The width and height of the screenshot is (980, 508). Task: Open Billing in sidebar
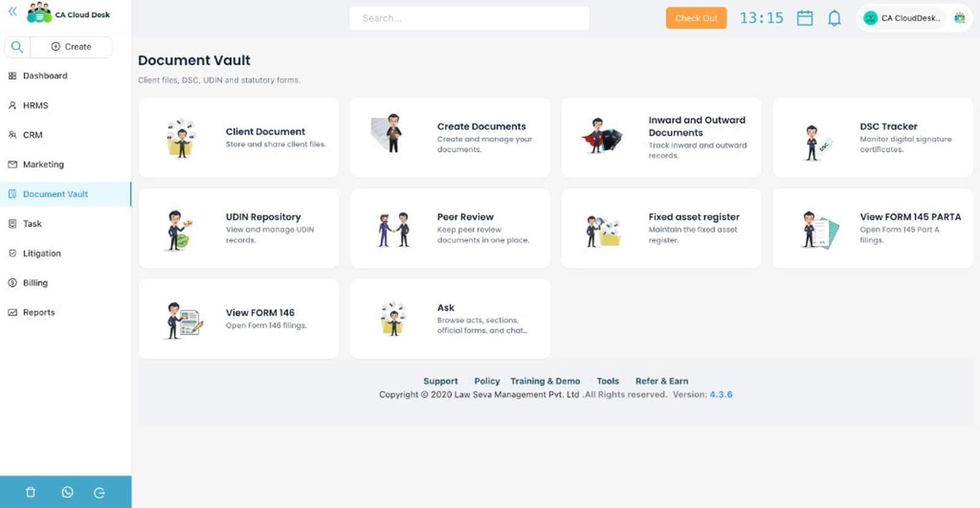pyautogui.click(x=66, y=282)
